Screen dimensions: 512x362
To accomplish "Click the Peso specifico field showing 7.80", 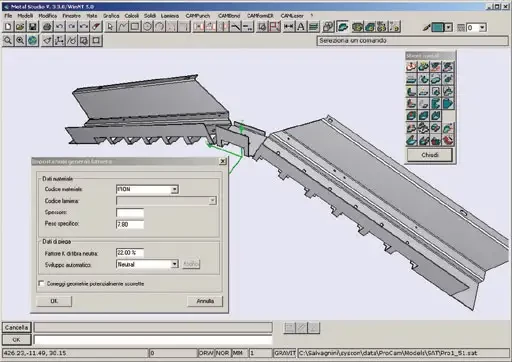I will [130, 224].
